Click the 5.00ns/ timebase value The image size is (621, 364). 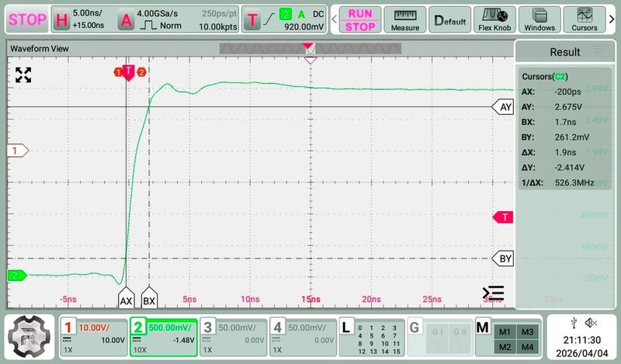coord(87,13)
